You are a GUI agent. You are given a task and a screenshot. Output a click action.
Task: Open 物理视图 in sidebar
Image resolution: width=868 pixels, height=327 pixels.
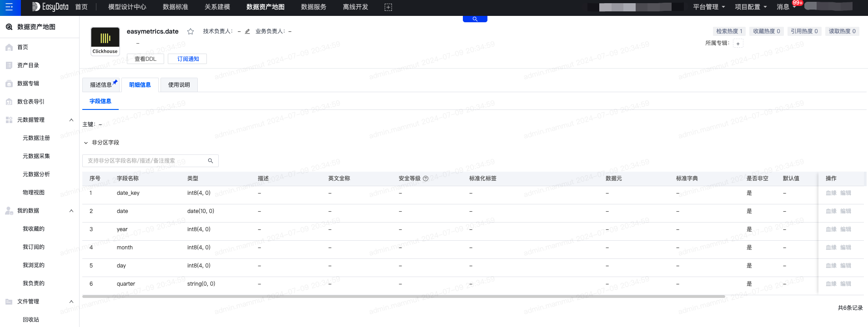(34, 193)
